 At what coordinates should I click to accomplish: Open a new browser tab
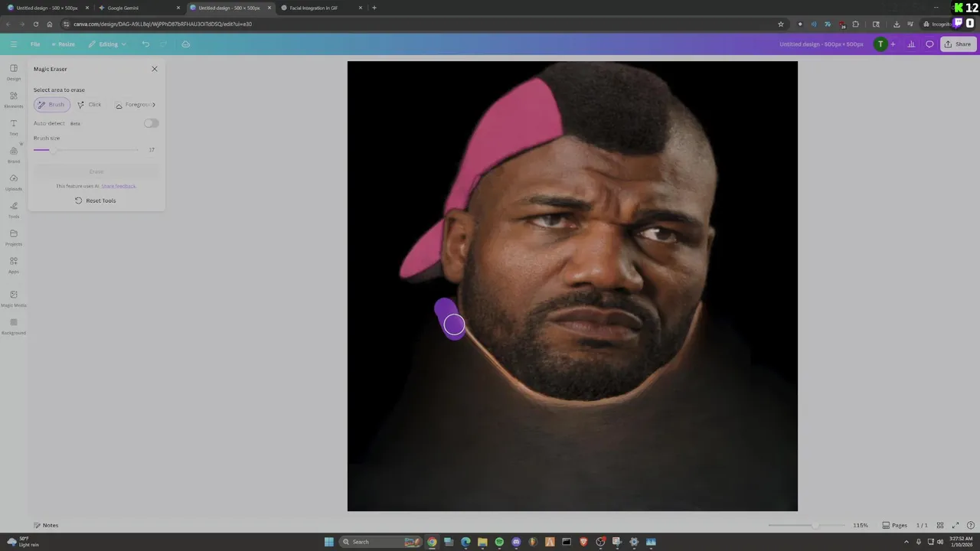pyautogui.click(x=374, y=8)
